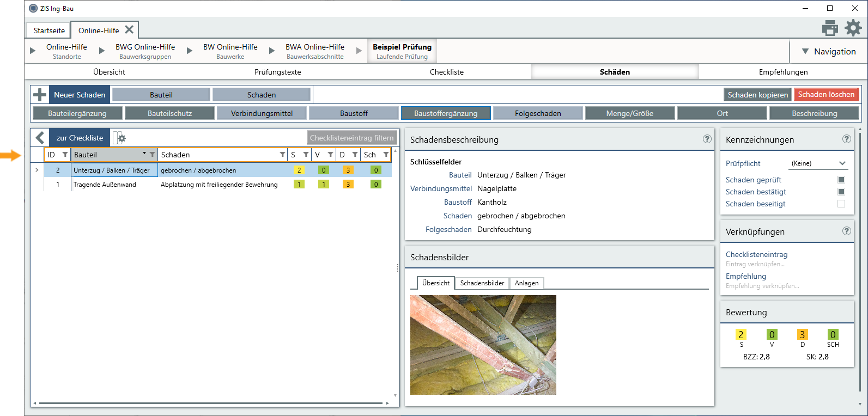Open help icon in Schadensbeschreibung panel

707,139
